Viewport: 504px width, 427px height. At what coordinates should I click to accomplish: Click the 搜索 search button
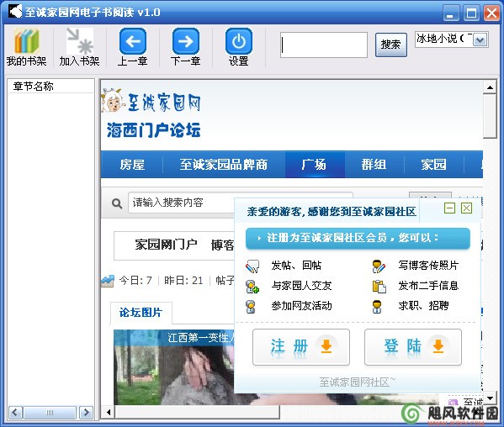(x=391, y=45)
